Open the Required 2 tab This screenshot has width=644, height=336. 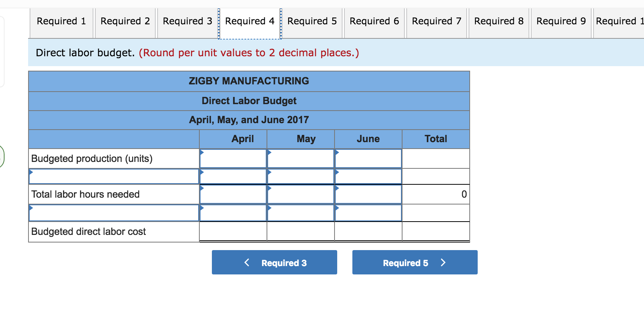click(125, 21)
